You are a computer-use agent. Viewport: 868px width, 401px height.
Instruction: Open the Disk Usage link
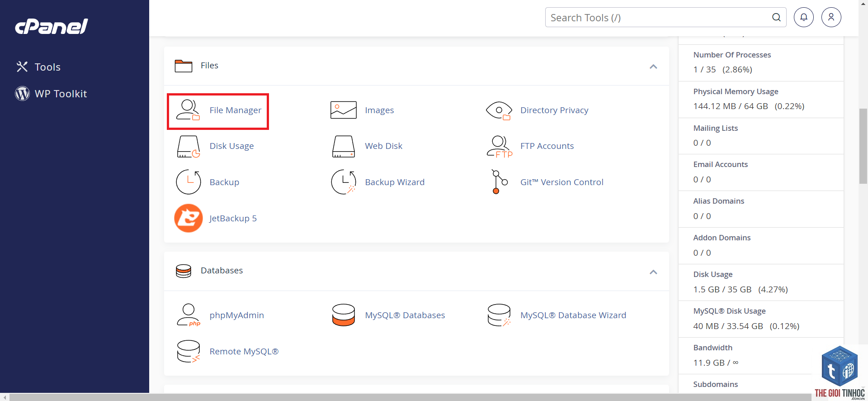231,146
